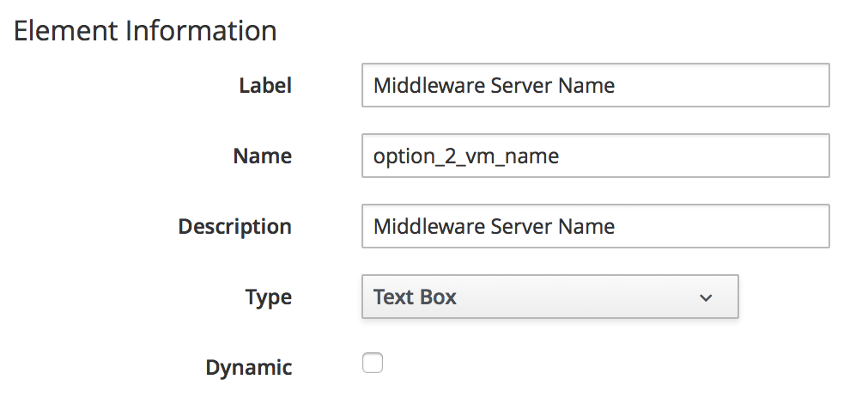Click the 'Label' field caption
Image resolution: width=868 pixels, height=404 pixels.
pos(264,86)
